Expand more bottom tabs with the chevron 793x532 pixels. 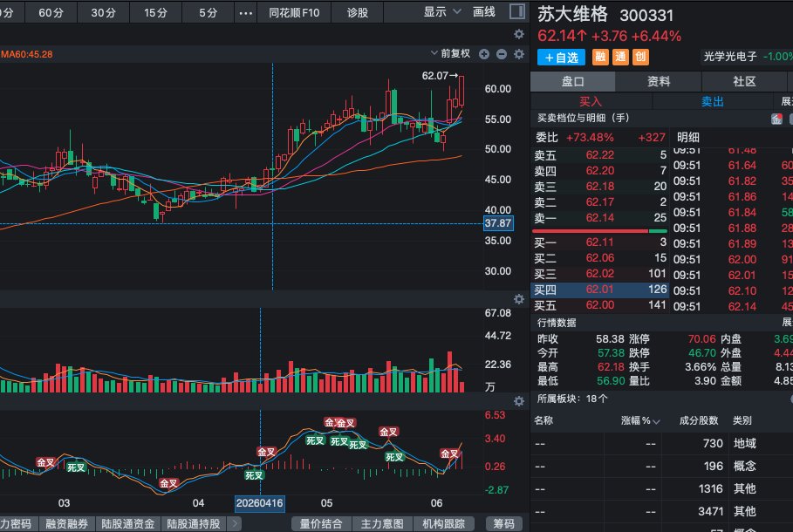pyautogui.click(x=234, y=523)
